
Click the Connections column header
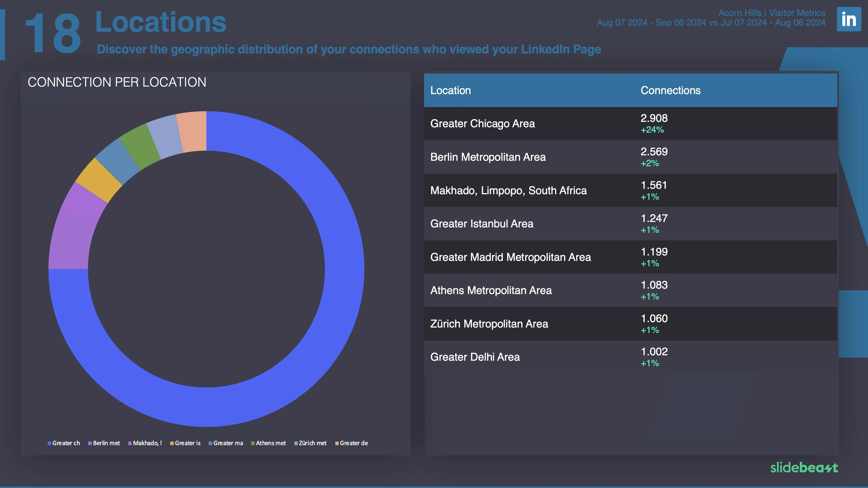[670, 90]
